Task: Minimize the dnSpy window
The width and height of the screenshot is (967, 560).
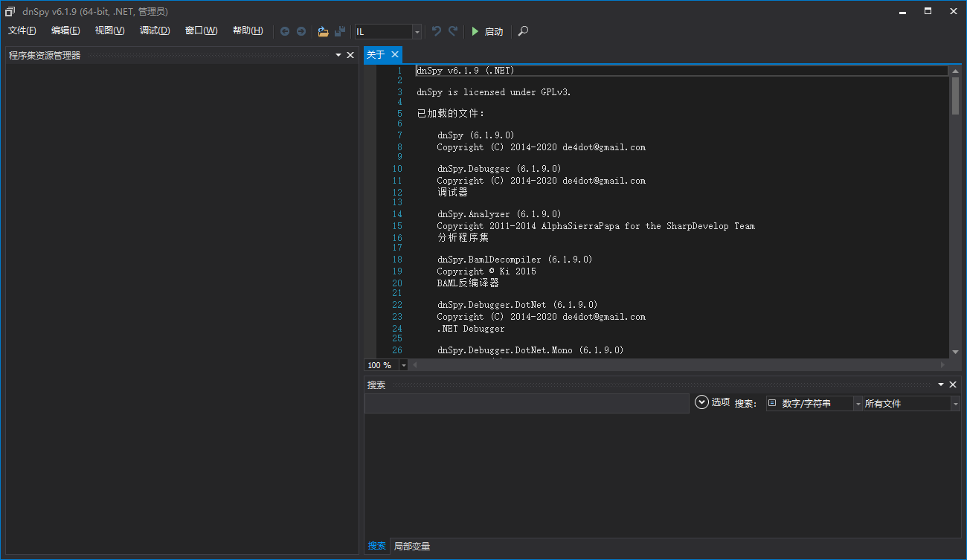Action: 904,11
